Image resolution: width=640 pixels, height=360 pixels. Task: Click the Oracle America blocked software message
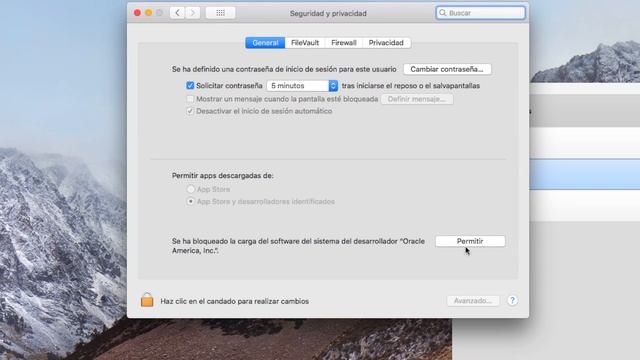point(298,246)
